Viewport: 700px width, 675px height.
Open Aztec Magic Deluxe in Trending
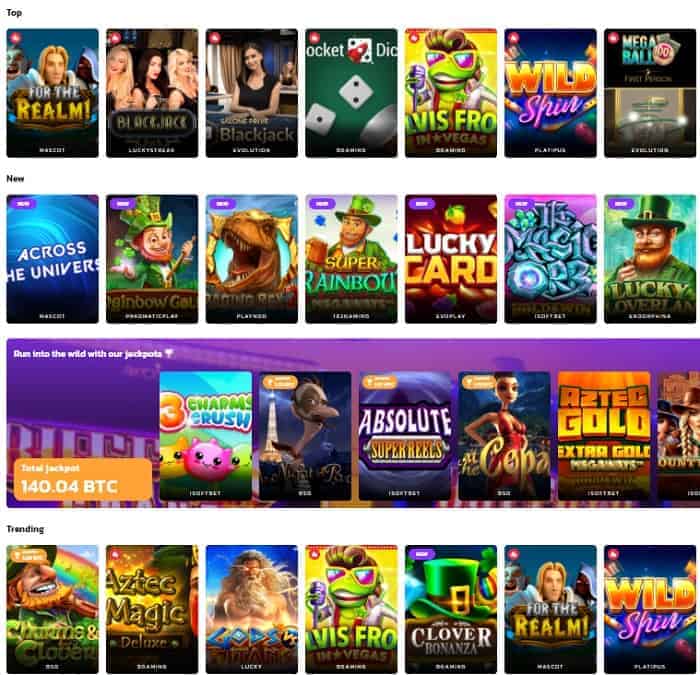click(x=152, y=609)
